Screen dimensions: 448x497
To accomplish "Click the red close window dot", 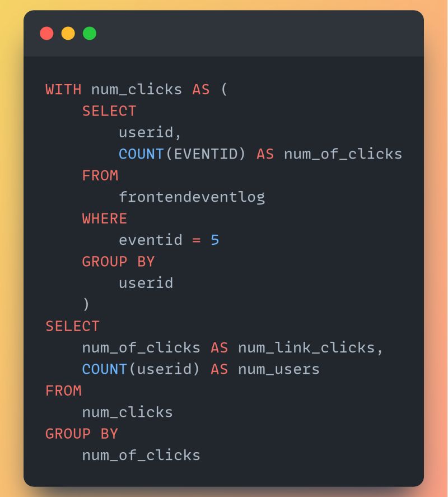I will click(x=46, y=33).
